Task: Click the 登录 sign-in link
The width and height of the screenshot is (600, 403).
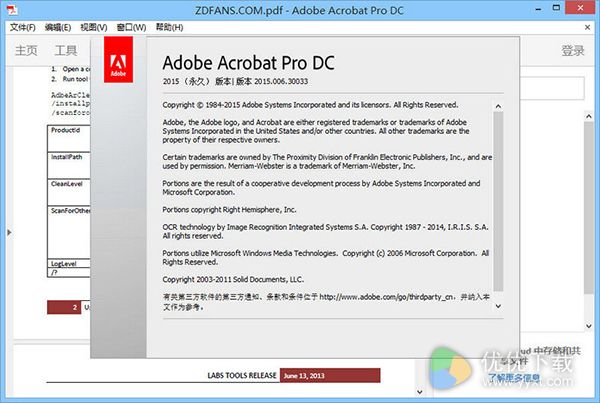Action: tap(573, 51)
